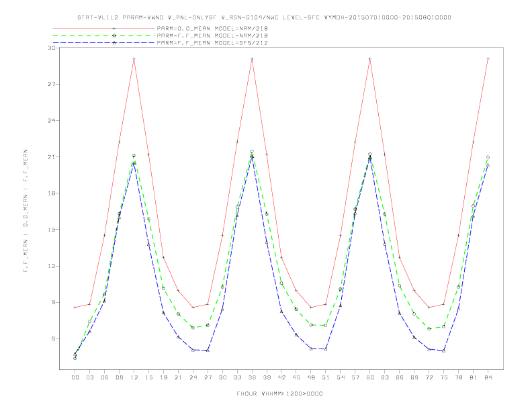Click x-axis forecast hour label 30

[222, 377]
